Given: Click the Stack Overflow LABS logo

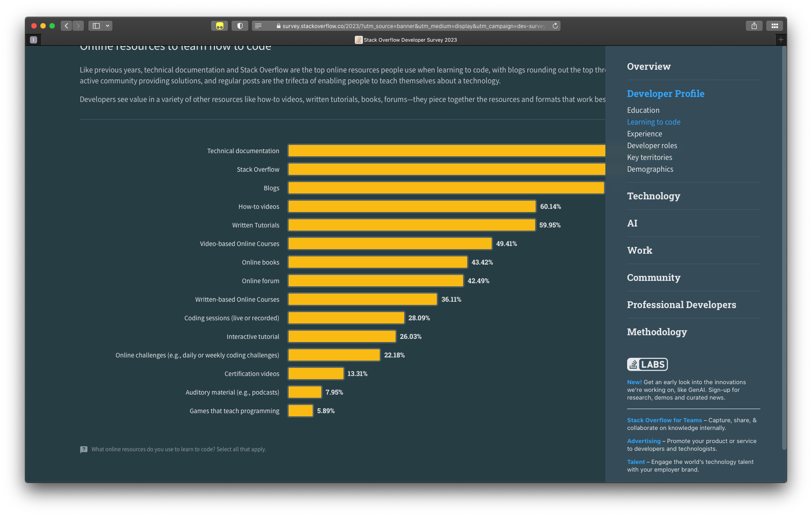Looking at the screenshot, I should (x=647, y=364).
